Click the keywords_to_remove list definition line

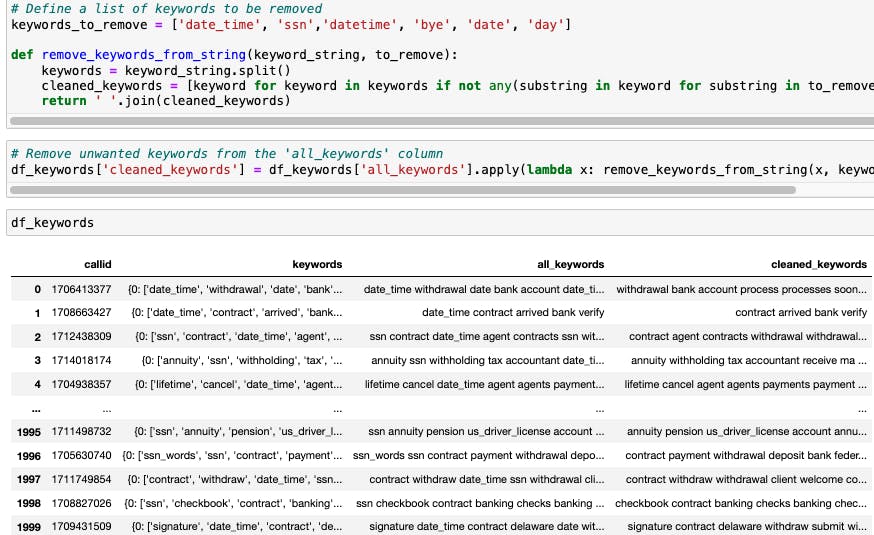291,25
